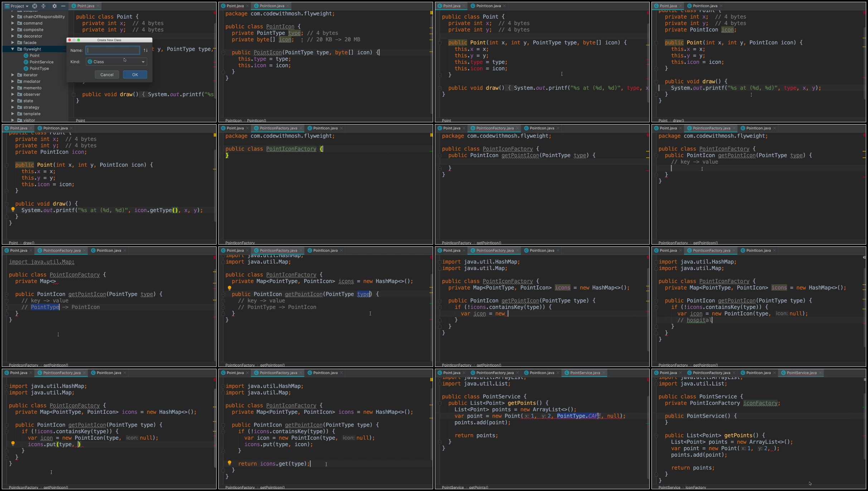Open the Kind dropdown showing Class
Viewport: 868px width, 491px height.
tap(116, 62)
